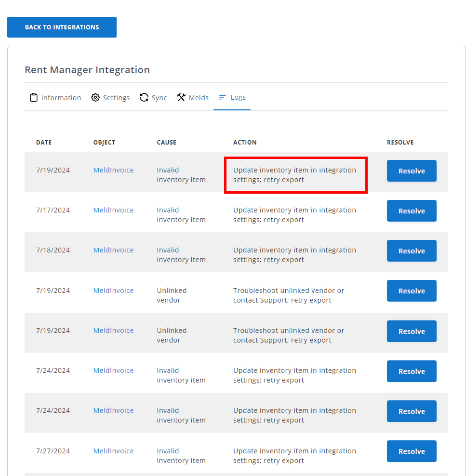The width and height of the screenshot is (466, 476).
Task: Open the Information tab
Action: pos(61,98)
